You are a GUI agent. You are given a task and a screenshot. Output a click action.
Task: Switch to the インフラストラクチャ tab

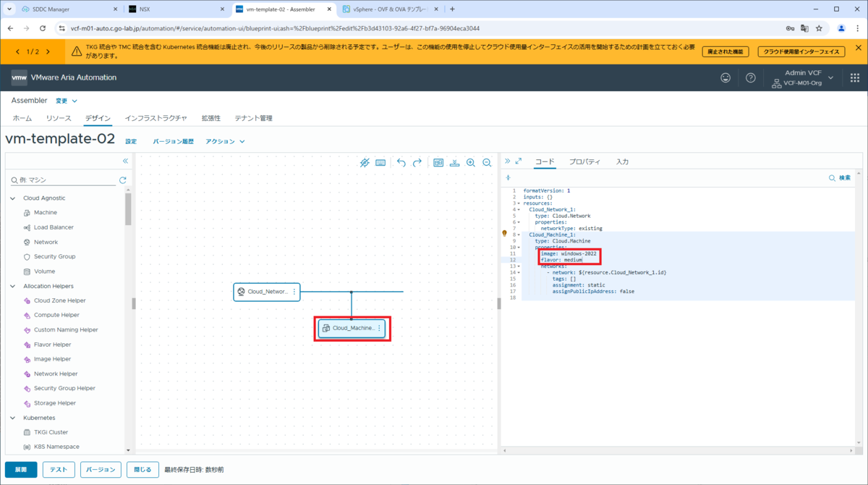coord(156,118)
